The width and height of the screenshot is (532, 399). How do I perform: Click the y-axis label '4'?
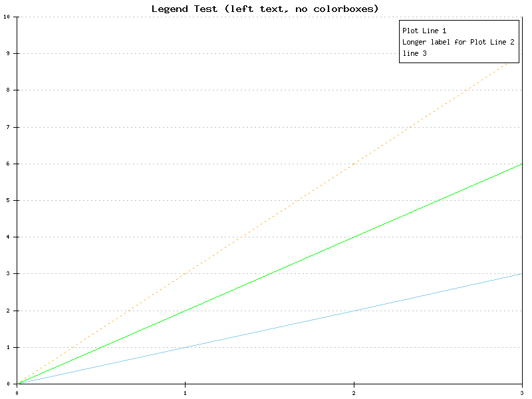[8, 237]
